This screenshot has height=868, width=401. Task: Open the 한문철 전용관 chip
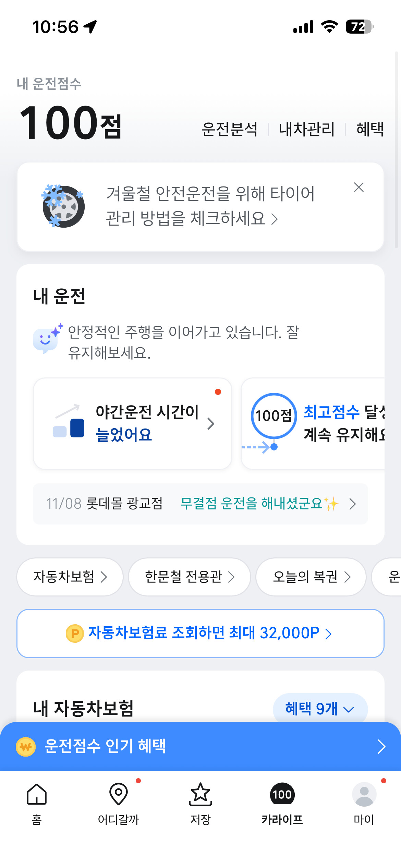(x=190, y=577)
